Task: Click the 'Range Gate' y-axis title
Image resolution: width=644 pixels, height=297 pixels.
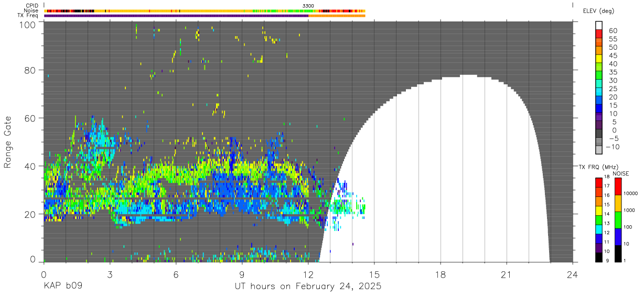Action: [x=8, y=142]
